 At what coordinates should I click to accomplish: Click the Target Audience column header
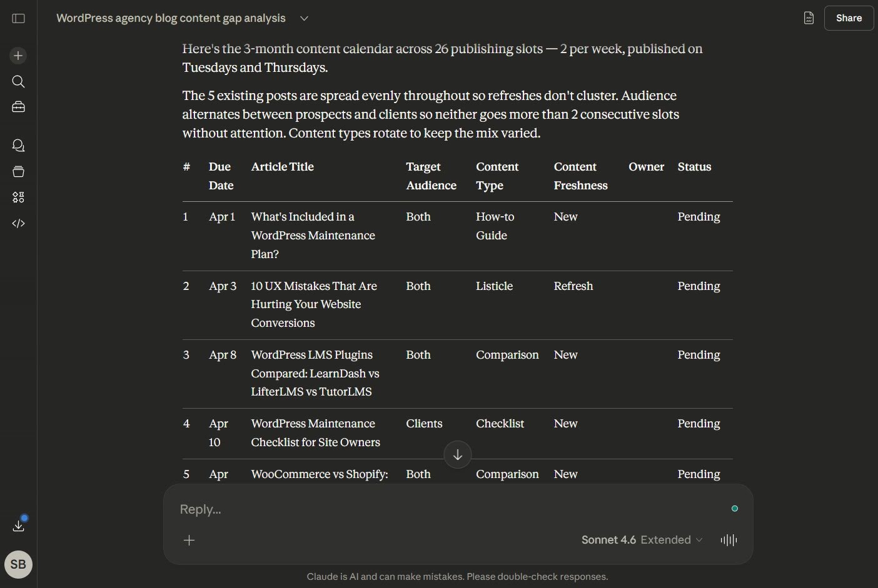pyautogui.click(x=431, y=176)
